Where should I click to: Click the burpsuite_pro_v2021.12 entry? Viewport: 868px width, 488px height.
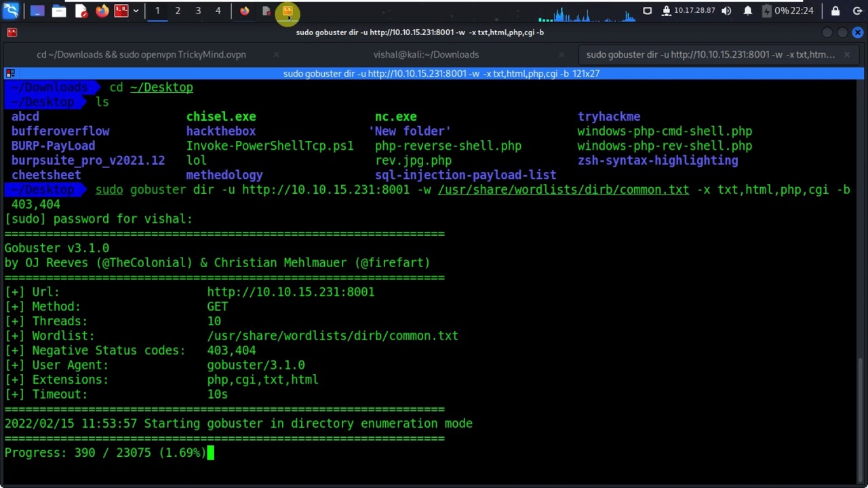pyautogui.click(x=88, y=161)
